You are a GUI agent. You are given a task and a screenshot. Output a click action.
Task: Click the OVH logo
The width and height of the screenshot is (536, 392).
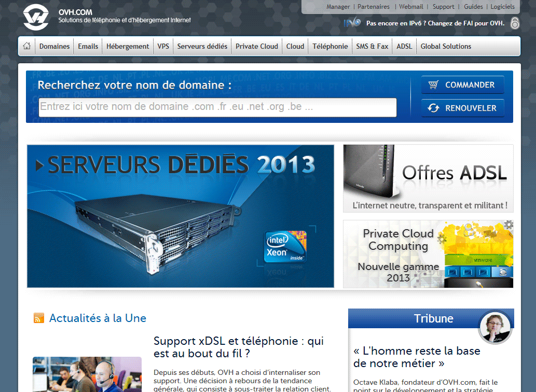click(36, 17)
